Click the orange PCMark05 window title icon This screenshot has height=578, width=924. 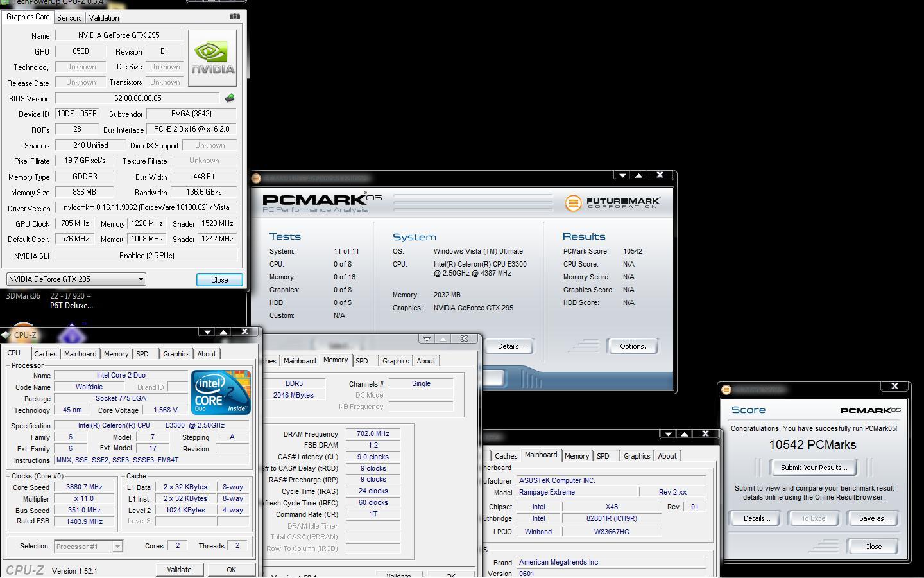pos(257,179)
